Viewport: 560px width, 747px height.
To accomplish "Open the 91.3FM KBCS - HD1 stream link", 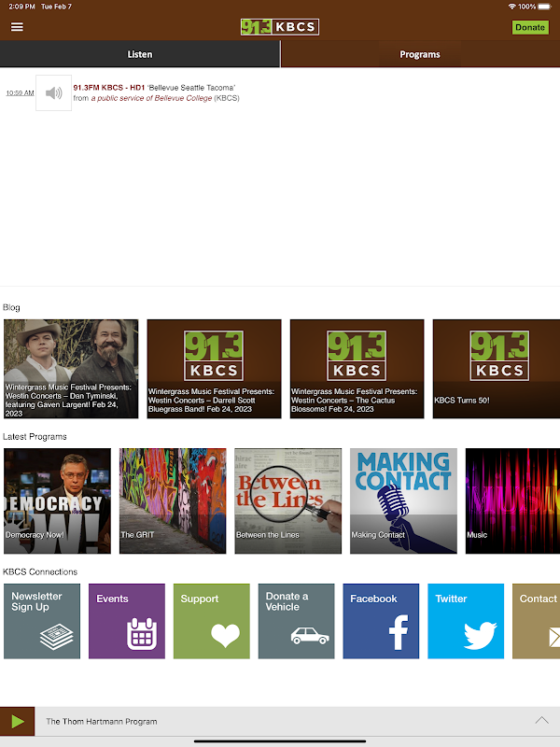I will [108, 88].
